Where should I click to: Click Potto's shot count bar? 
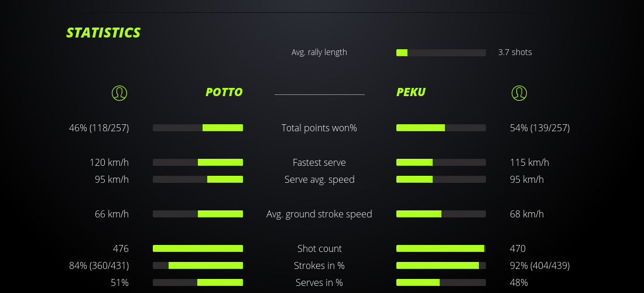pos(198,248)
